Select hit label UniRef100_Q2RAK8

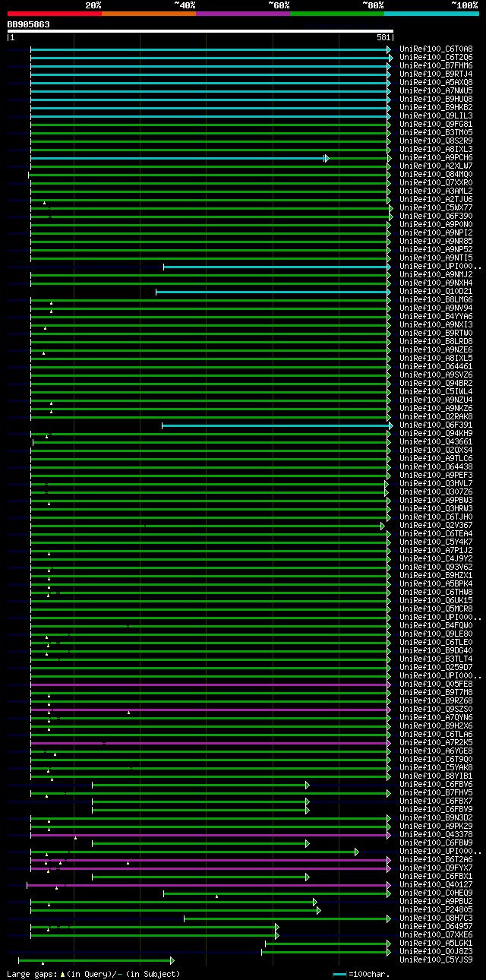coord(436,416)
